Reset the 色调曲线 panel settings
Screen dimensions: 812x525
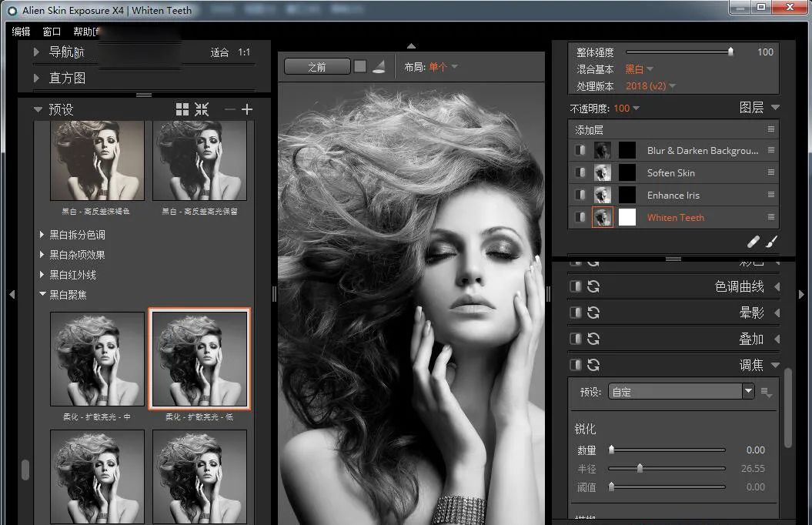(x=593, y=286)
